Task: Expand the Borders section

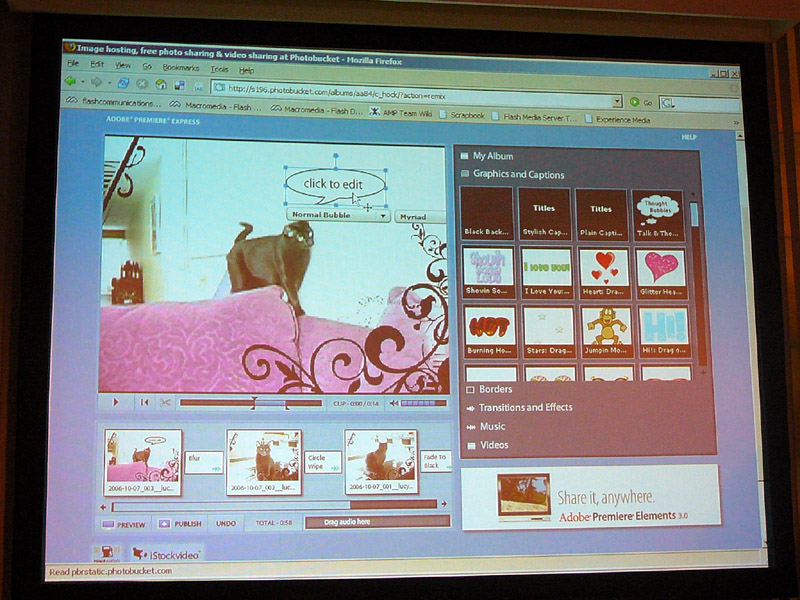Action: click(489, 389)
